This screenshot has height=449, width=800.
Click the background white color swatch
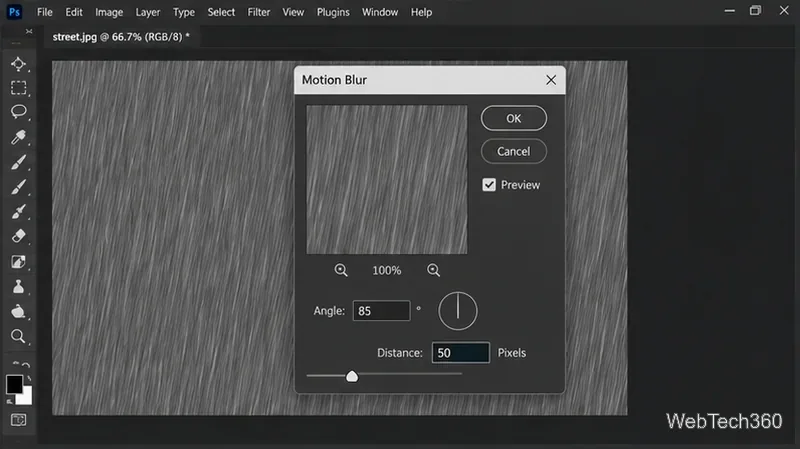tap(26, 397)
